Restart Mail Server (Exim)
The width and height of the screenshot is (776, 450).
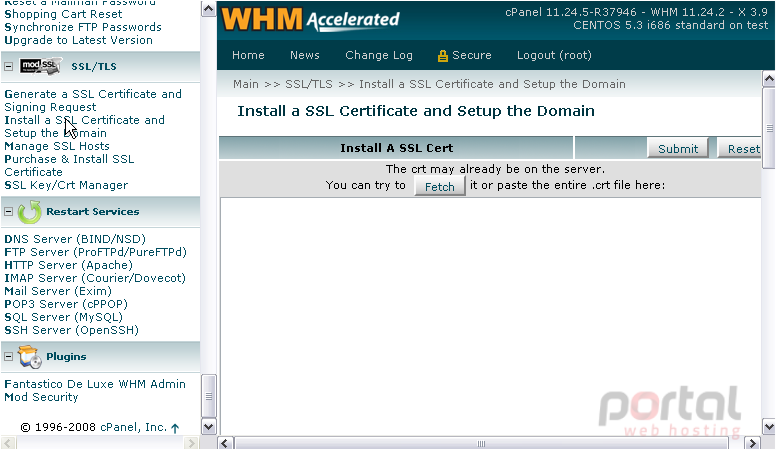coord(58,291)
